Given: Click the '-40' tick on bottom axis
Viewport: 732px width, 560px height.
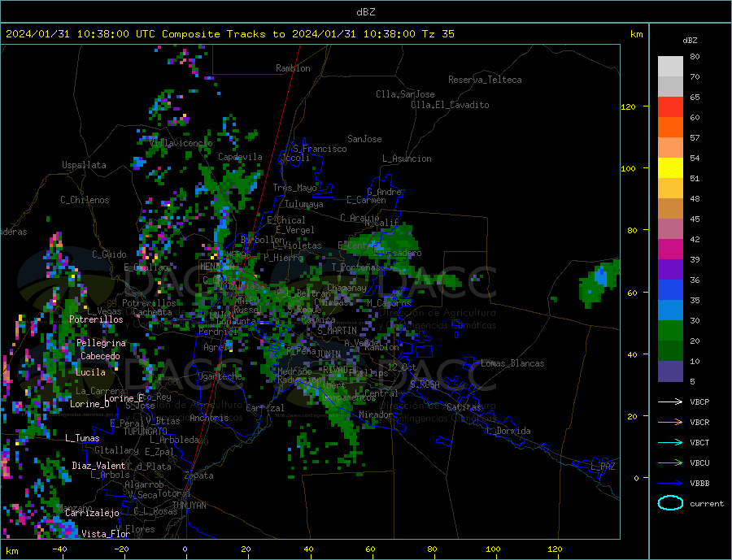Looking at the screenshot, I should pyautogui.click(x=59, y=549).
